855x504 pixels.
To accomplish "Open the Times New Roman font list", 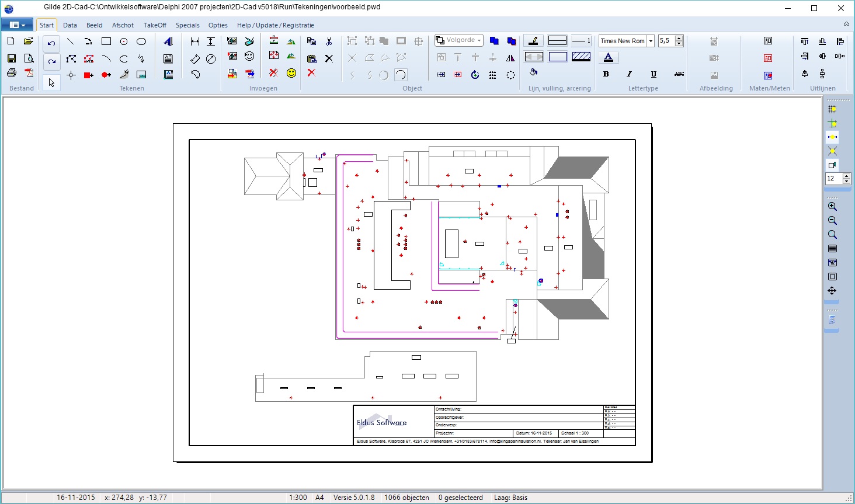I will 650,41.
